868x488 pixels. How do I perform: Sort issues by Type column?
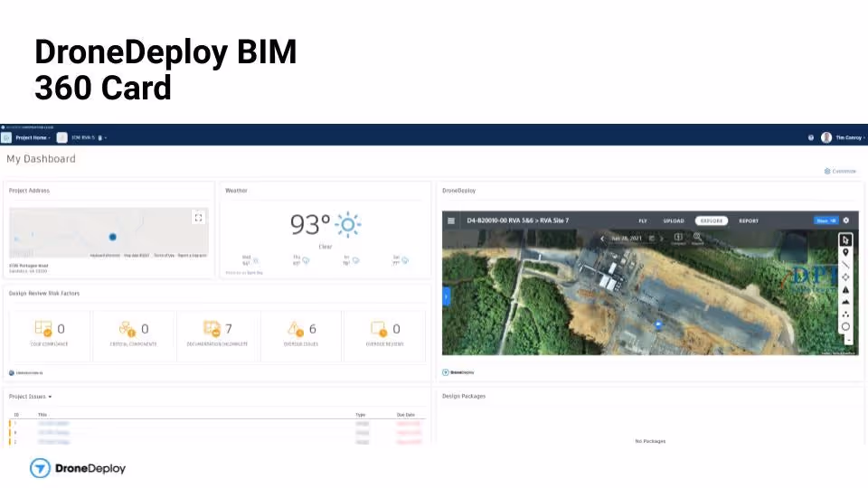(x=361, y=415)
